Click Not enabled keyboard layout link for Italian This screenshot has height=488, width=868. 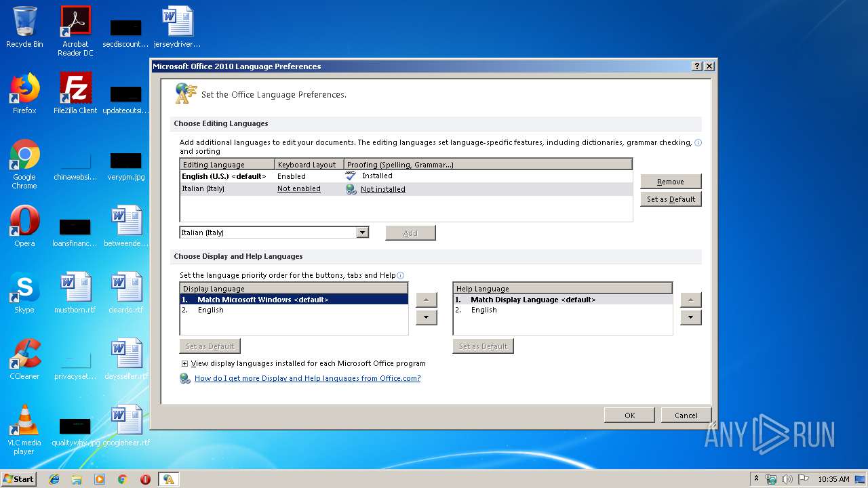click(298, 189)
